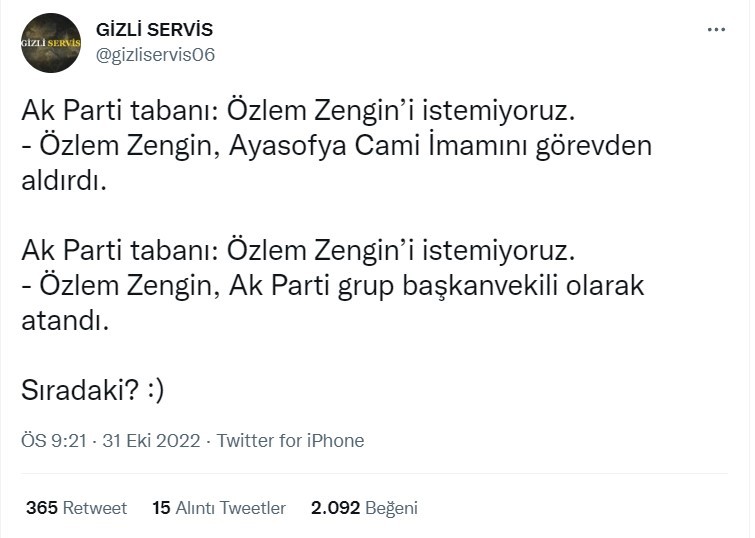Image resolution: width=755 pixels, height=538 pixels.
Task: Open the 15 Alıntı Tweetler list
Action: tap(219, 508)
